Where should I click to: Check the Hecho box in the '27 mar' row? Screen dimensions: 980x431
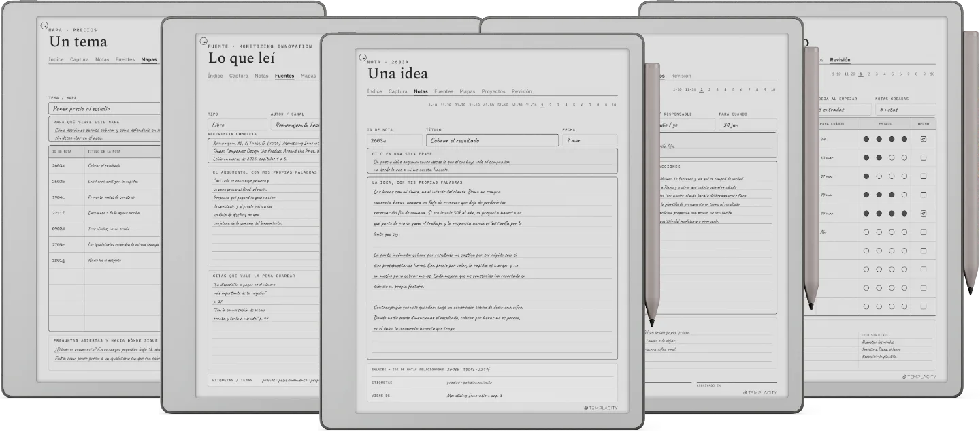coord(923,176)
